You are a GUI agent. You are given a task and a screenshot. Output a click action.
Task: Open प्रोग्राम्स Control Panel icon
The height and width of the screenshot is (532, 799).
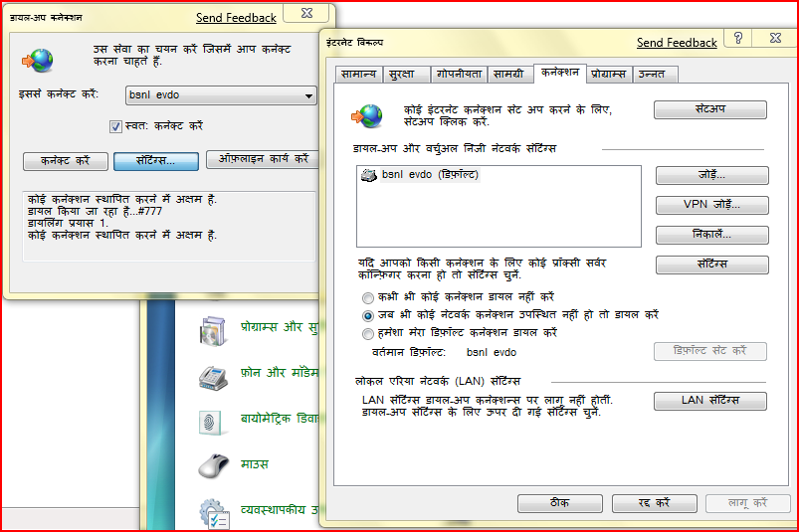(213, 331)
